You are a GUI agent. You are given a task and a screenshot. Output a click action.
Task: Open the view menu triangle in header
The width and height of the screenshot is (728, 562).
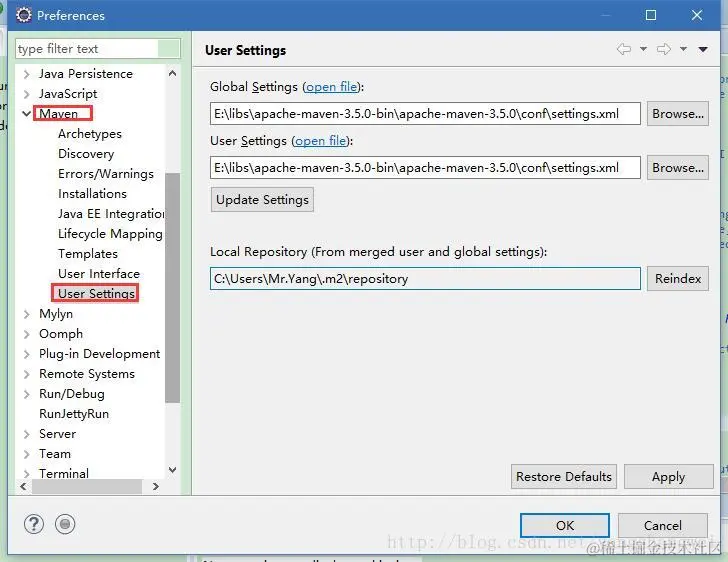[703, 49]
